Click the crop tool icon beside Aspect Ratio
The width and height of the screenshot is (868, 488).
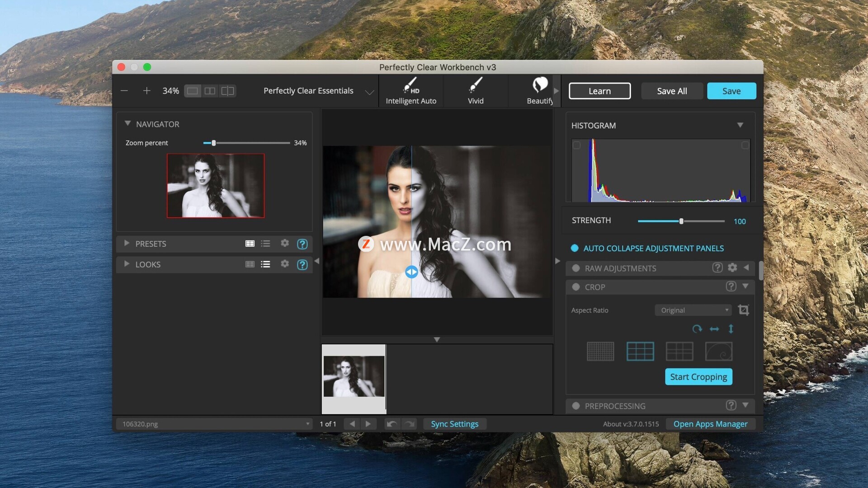[x=743, y=310]
